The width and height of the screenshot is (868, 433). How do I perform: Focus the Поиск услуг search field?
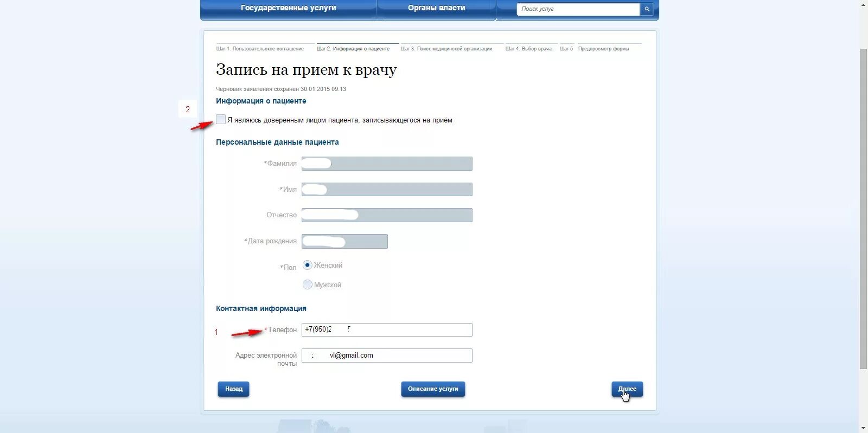[578, 9]
